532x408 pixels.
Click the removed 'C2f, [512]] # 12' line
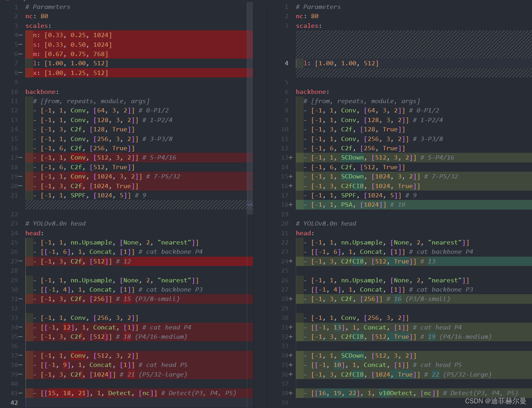tap(139, 261)
